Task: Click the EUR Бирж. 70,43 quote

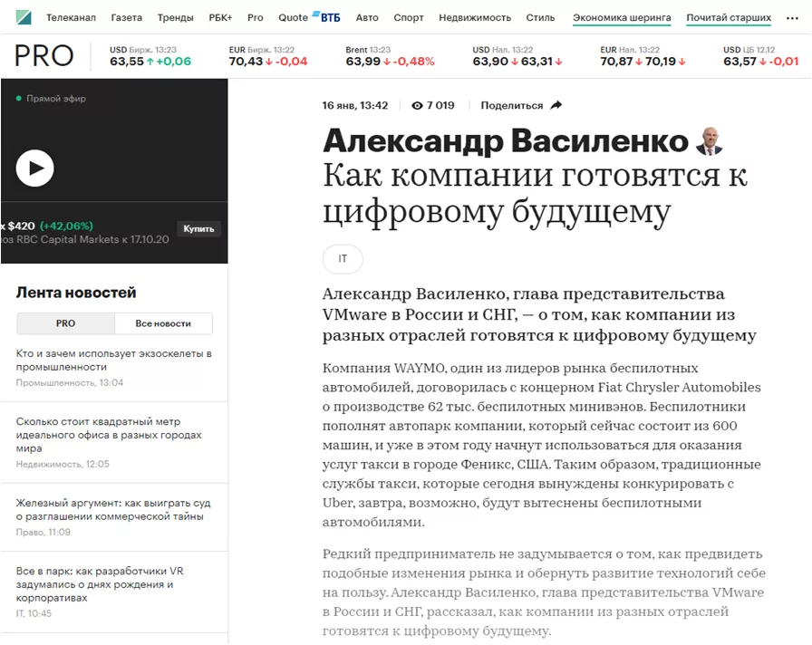Action: (x=267, y=56)
